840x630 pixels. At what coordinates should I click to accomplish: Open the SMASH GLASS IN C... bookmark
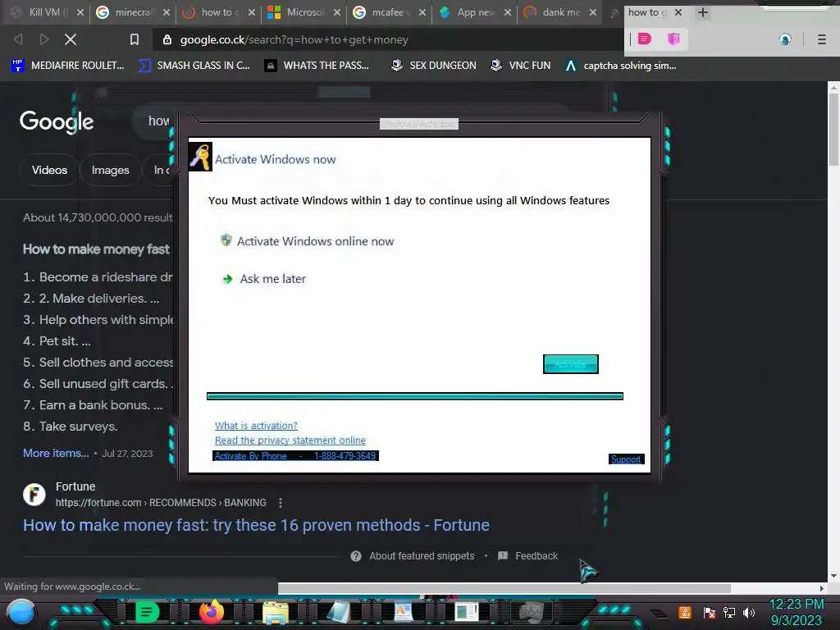(194, 66)
